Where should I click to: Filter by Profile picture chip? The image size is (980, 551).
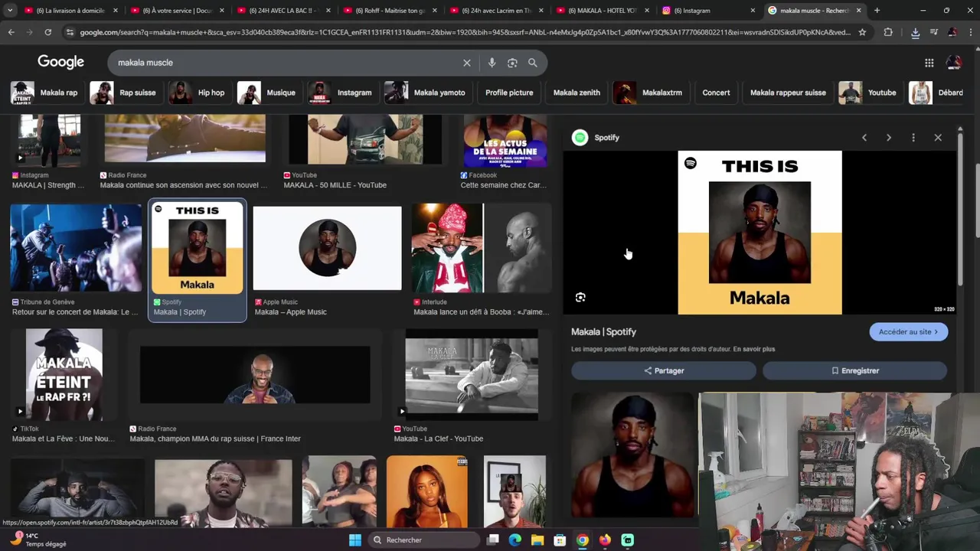coord(509,93)
